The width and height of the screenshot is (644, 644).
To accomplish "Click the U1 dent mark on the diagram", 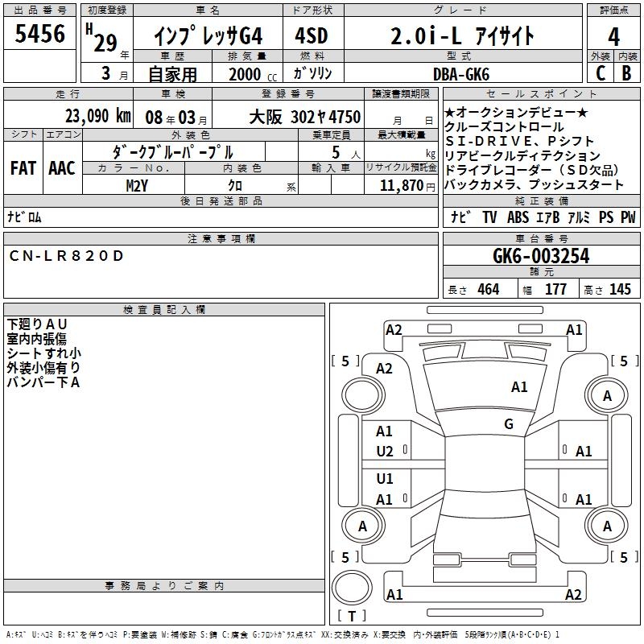I will [385, 478].
